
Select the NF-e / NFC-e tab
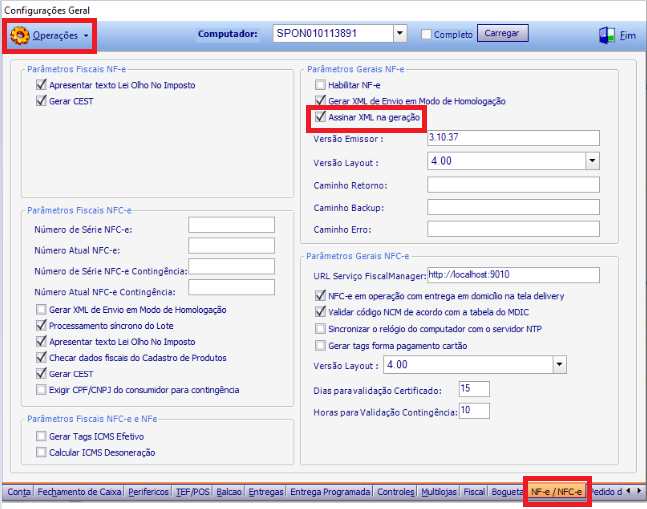[556, 492]
